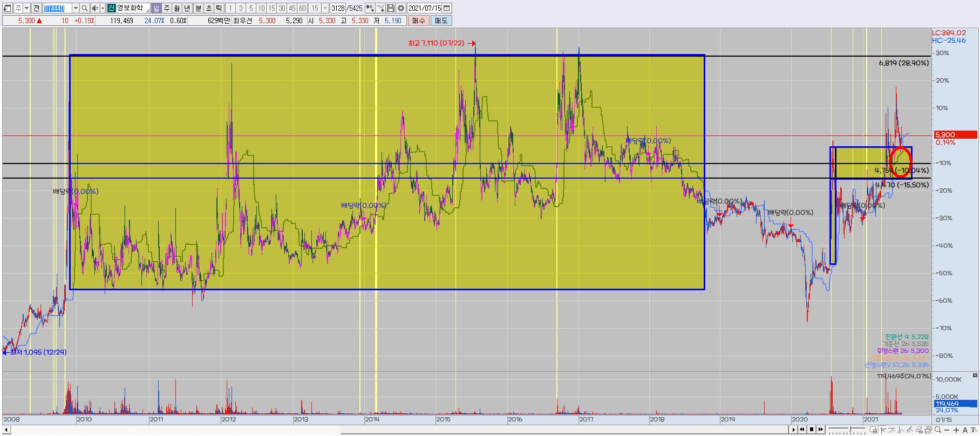Select the 60 interval button
This screenshot has width=980, height=436.
[x=302, y=8]
